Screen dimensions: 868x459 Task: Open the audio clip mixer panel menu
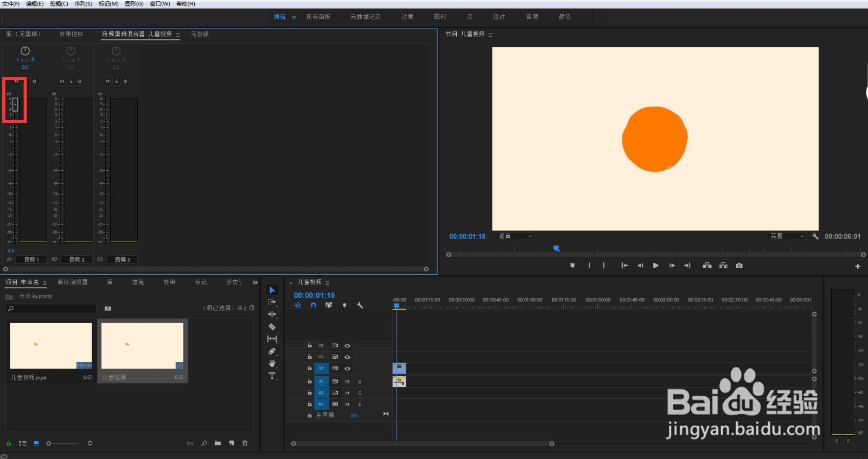(178, 35)
